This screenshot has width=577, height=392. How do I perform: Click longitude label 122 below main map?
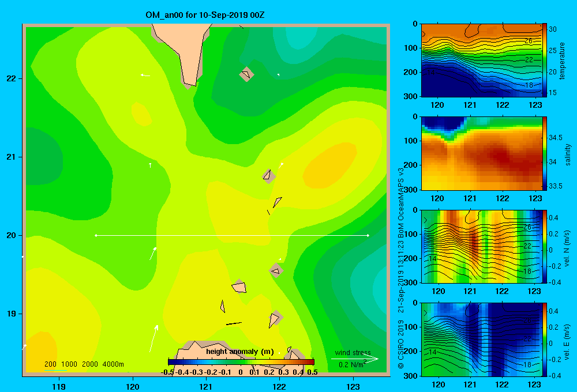tap(279, 386)
